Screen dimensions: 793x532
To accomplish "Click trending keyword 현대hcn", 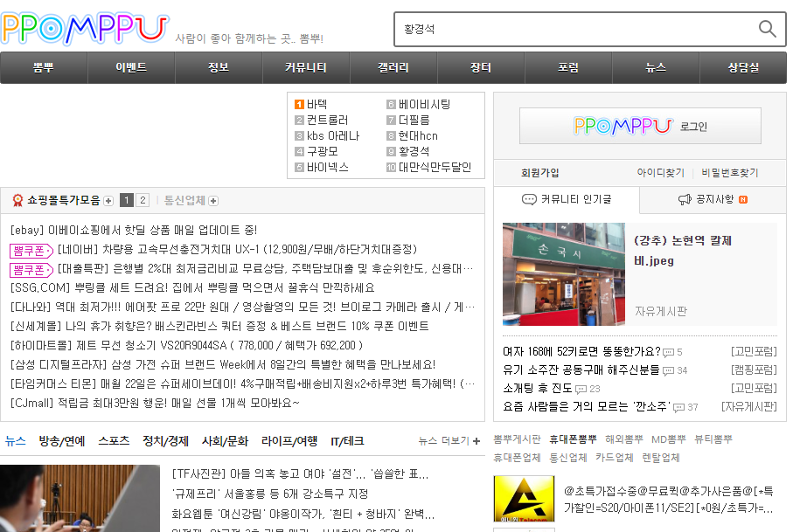I will 418,136.
